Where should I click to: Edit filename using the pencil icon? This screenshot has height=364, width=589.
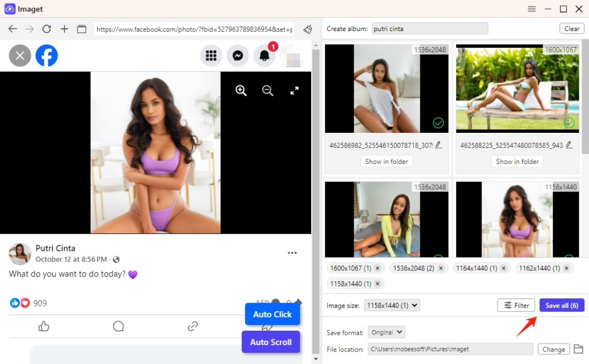click(x=439, y=145)
